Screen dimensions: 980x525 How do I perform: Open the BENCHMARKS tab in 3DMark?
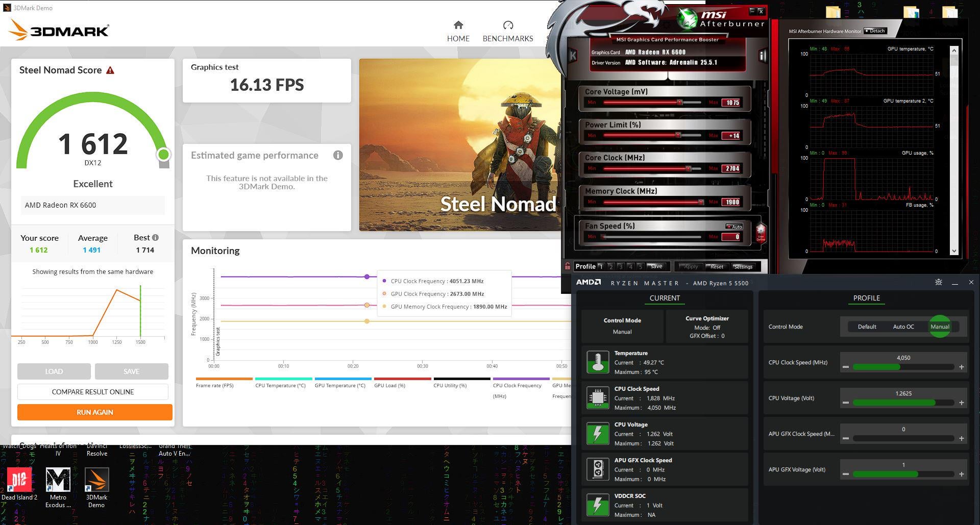click(508, 31)
